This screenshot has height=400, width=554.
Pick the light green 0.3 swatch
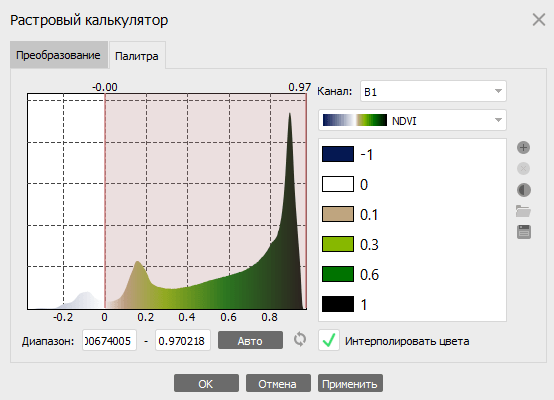338,244
